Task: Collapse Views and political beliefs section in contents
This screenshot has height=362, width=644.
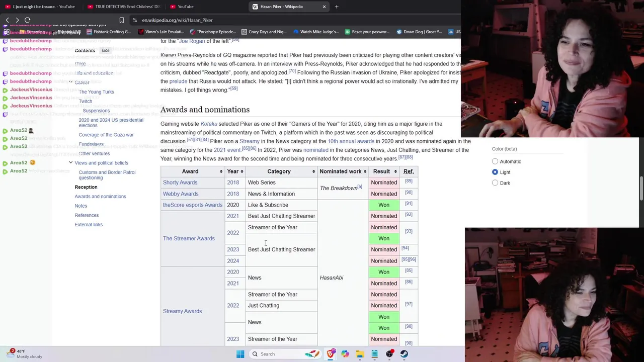Action: (70, 163)
